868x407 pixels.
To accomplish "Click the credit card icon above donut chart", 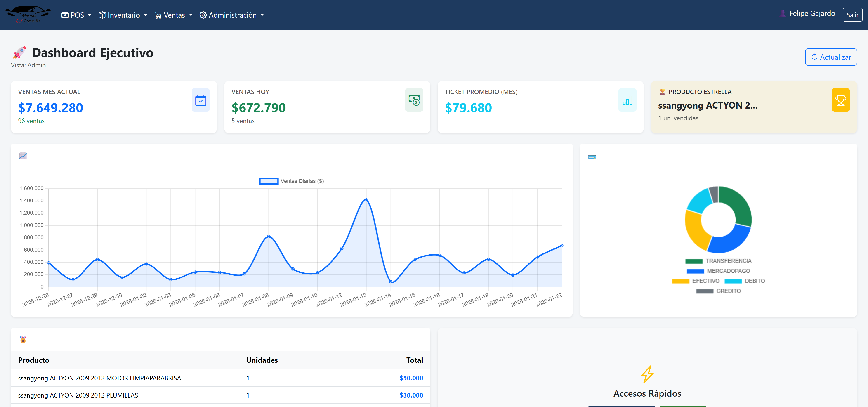I will click(x=592, y=157).
